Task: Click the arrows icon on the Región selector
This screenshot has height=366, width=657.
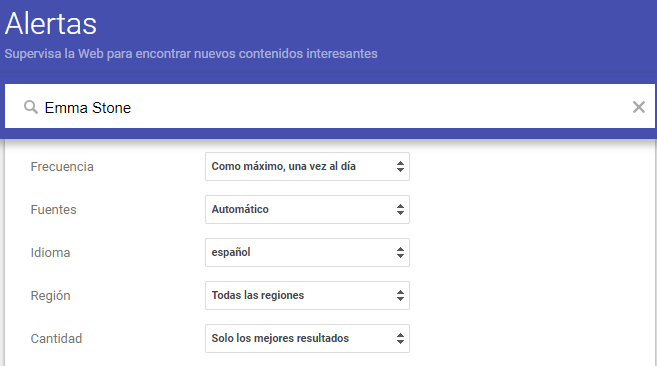Action: [x=400, y=296]
